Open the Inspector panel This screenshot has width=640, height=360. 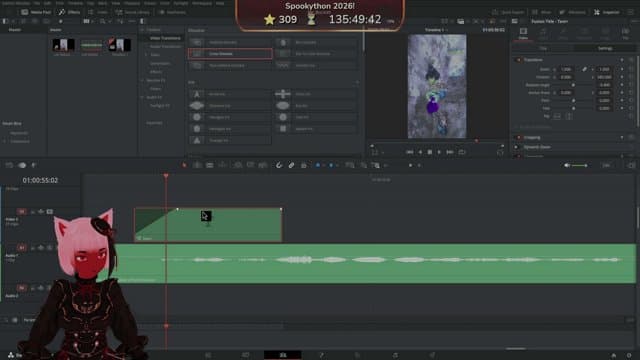607,12
